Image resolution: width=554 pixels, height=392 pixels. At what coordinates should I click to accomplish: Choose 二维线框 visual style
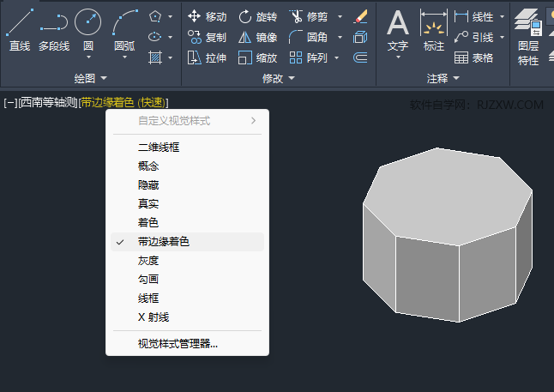(159, 148)
